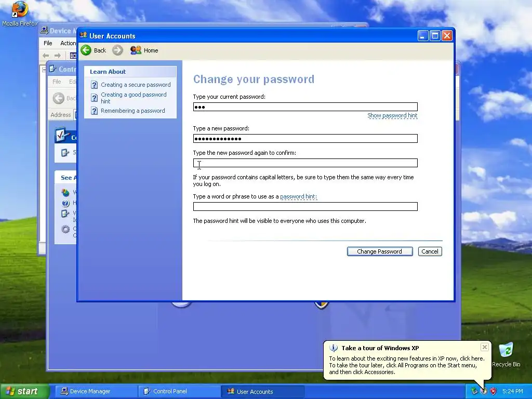Click Device Manager forward arrow toolbar icon
The image size is (532, 399).
tap(58, 56)
